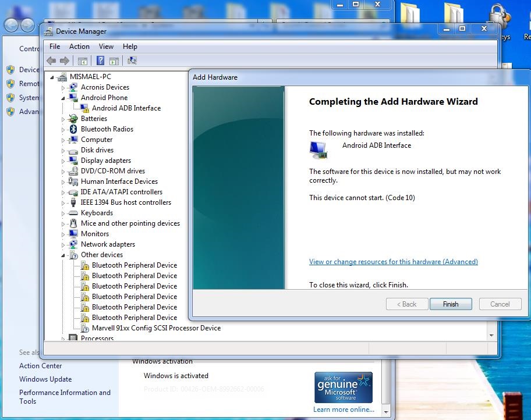This screenshot has width=531, height=420.
Task: Click Device Manager scrollbar down arrow
Action: (x=491, y=335)
